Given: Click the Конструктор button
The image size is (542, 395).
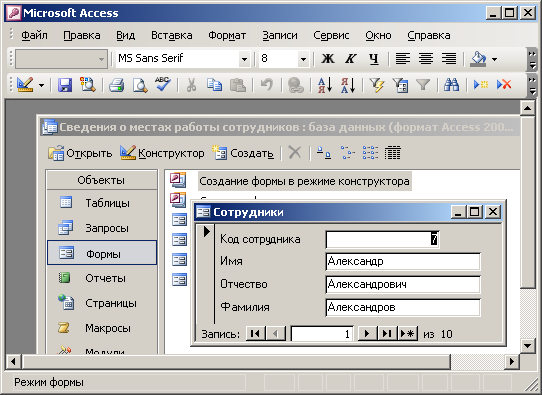Looking at the screenshot, I should tap(162, 153).
